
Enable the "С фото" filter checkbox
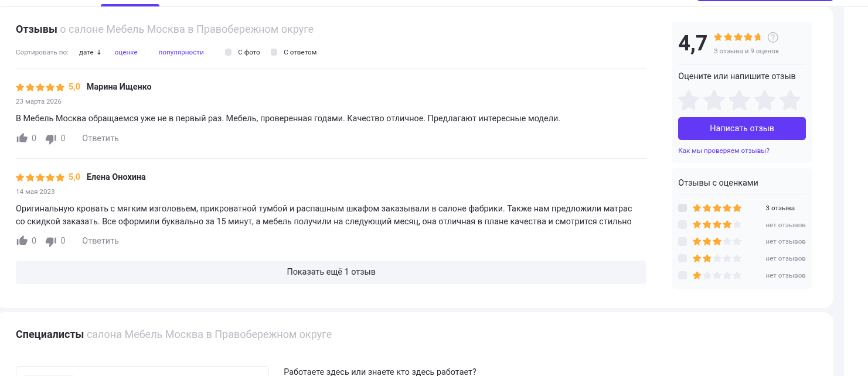pyautogui.click(x=229, y=52)
